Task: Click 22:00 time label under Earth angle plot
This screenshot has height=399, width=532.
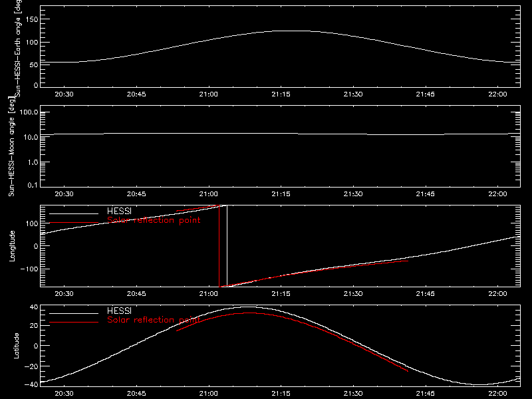Action: [x=497, y=94]
